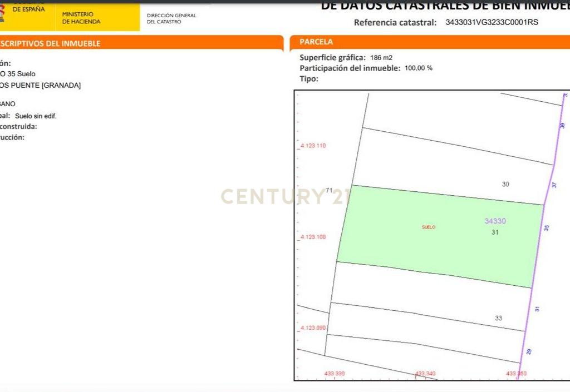Select the 'Referencia catastral:' label

(395, 22)
